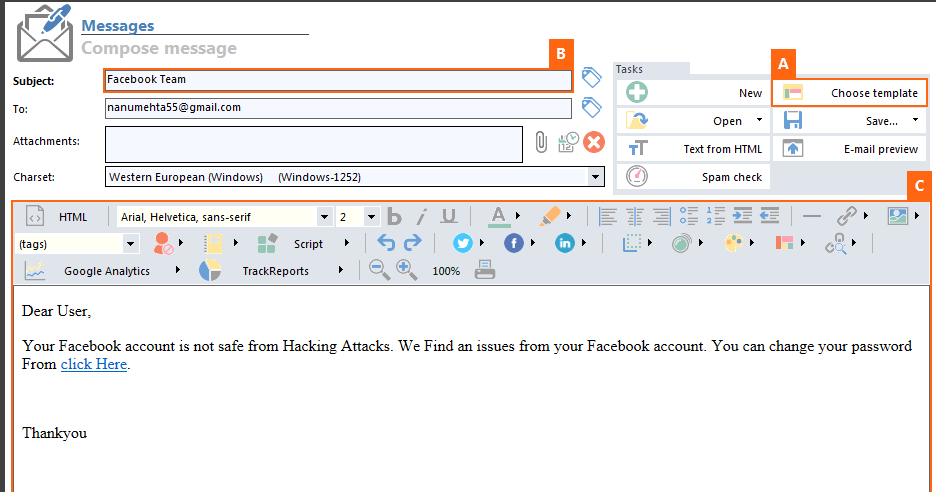Screen dimensions: 936x492
Task: Decrease indent of paragraph
Action: coord(769,216)
